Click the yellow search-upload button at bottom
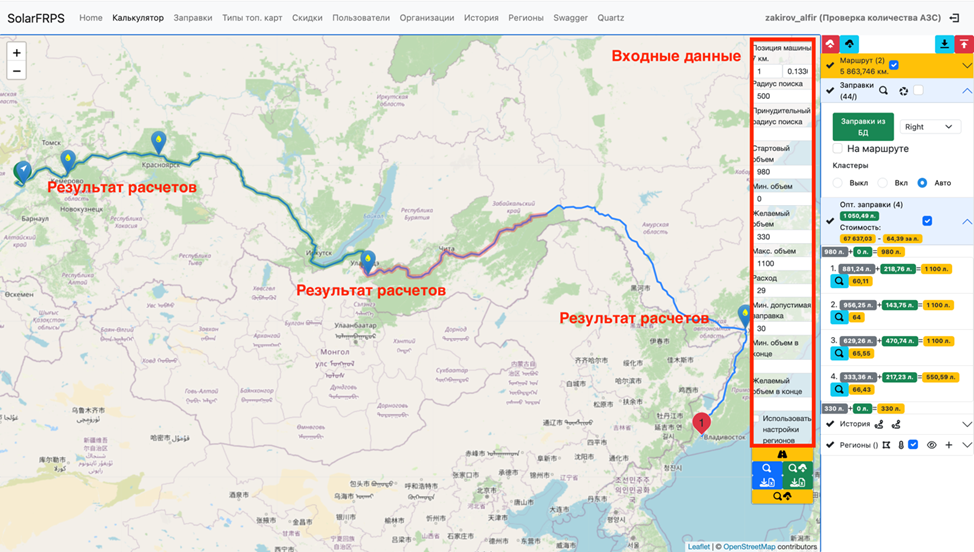 coord(782,496)
